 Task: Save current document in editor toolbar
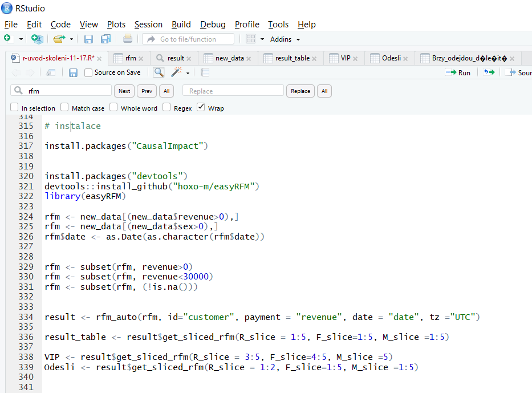73,72
